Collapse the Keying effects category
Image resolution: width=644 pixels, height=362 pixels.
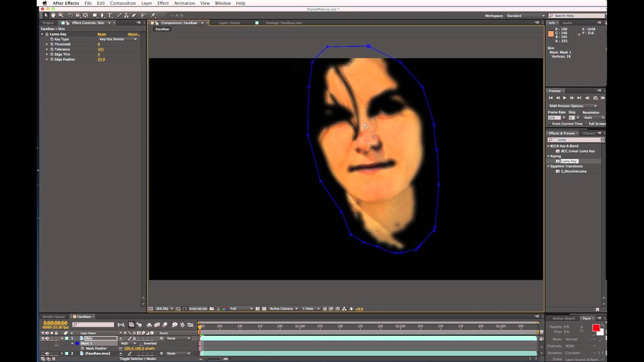549,156
